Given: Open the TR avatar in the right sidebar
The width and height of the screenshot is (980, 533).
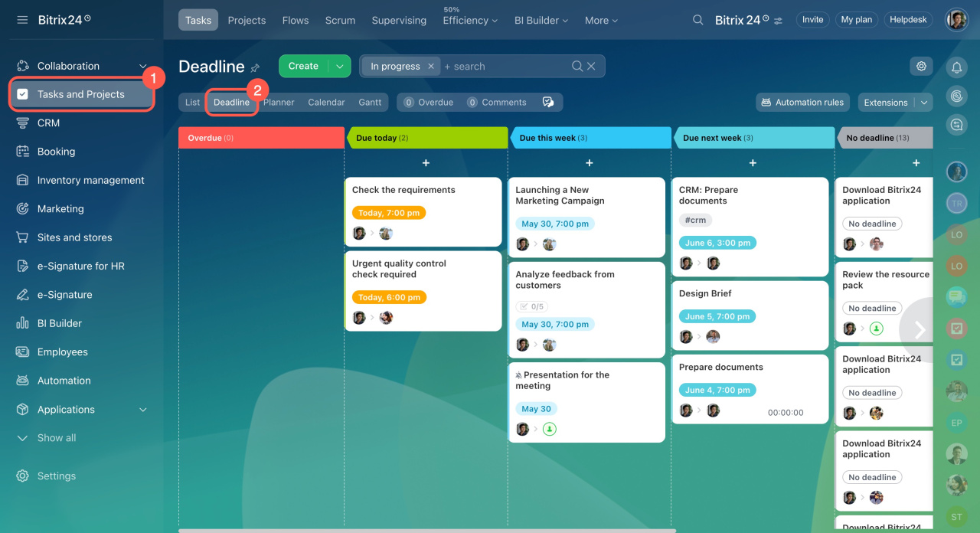Looking at the screenshot, I should (x=956, y=203).
